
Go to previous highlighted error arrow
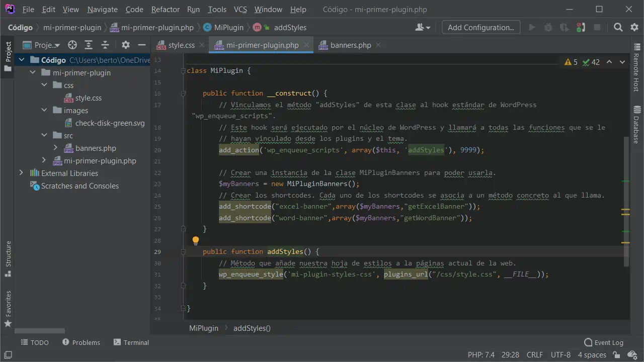point(609,62)
